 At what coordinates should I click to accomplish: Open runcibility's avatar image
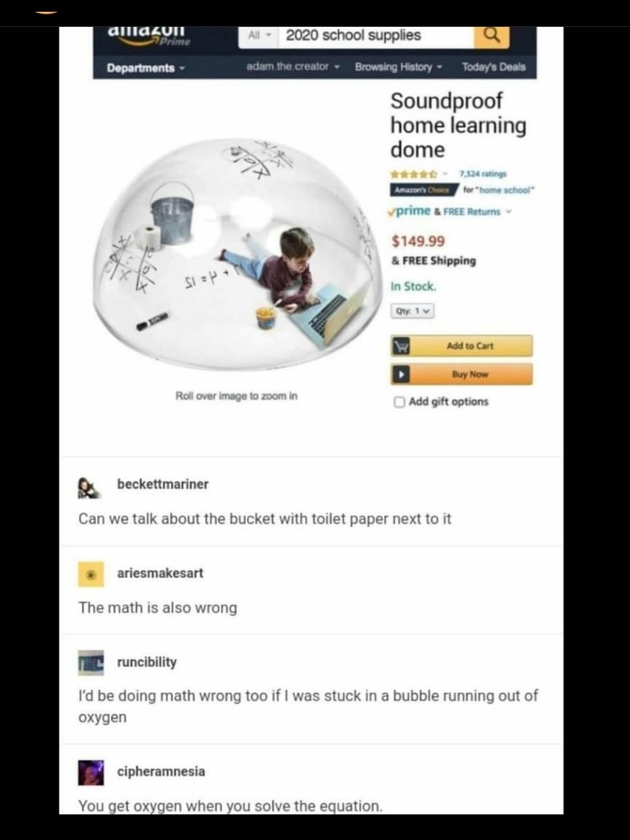[x=91, y=664]
